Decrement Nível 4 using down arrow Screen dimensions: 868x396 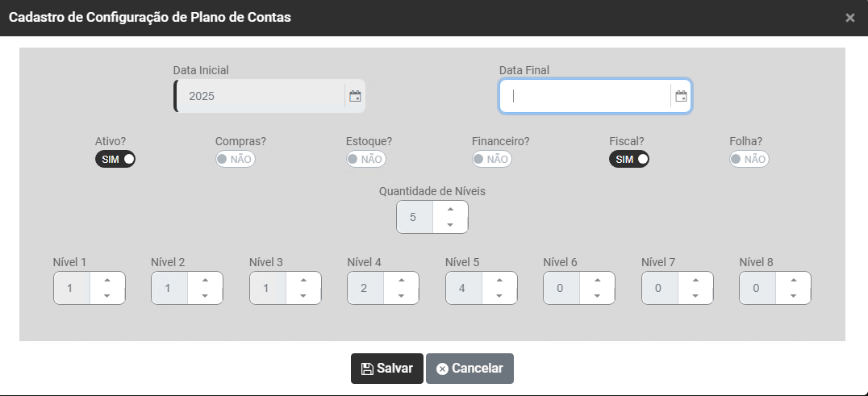[401, 296]
